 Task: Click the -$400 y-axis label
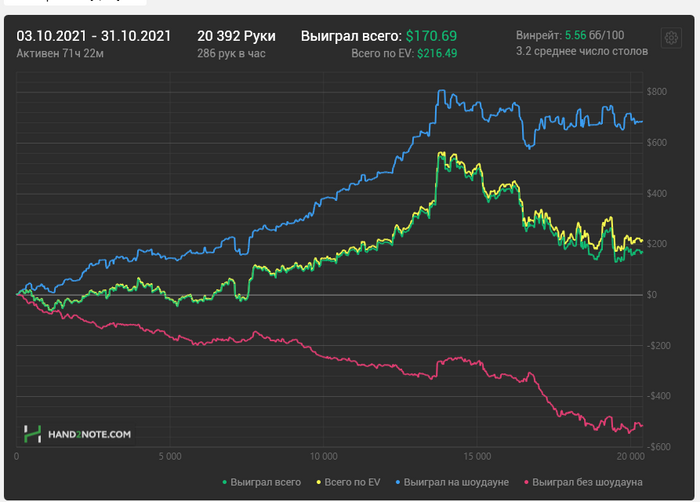658,396
